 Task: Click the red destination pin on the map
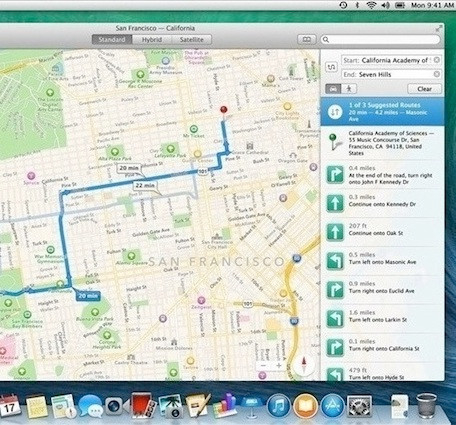coord(224,110)
